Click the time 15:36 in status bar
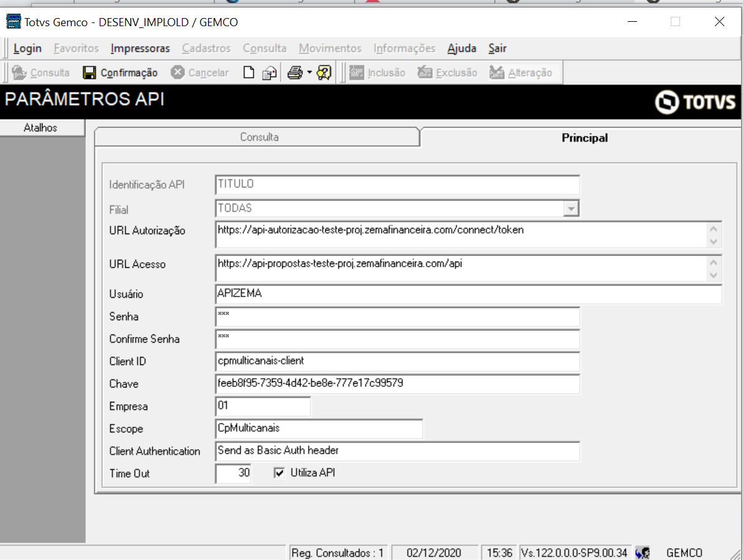 (499, 553)
